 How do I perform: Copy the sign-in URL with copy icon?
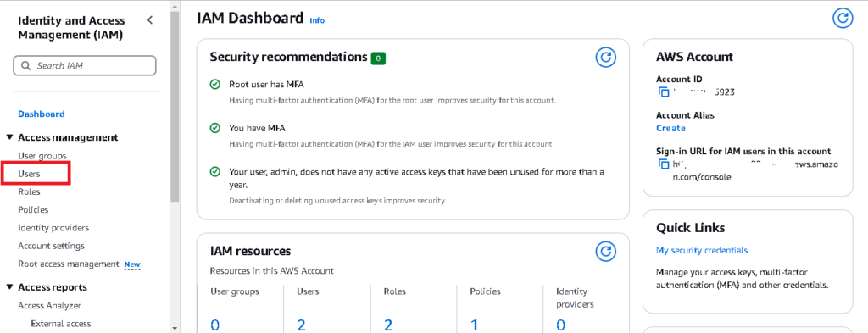coord(664,164)
